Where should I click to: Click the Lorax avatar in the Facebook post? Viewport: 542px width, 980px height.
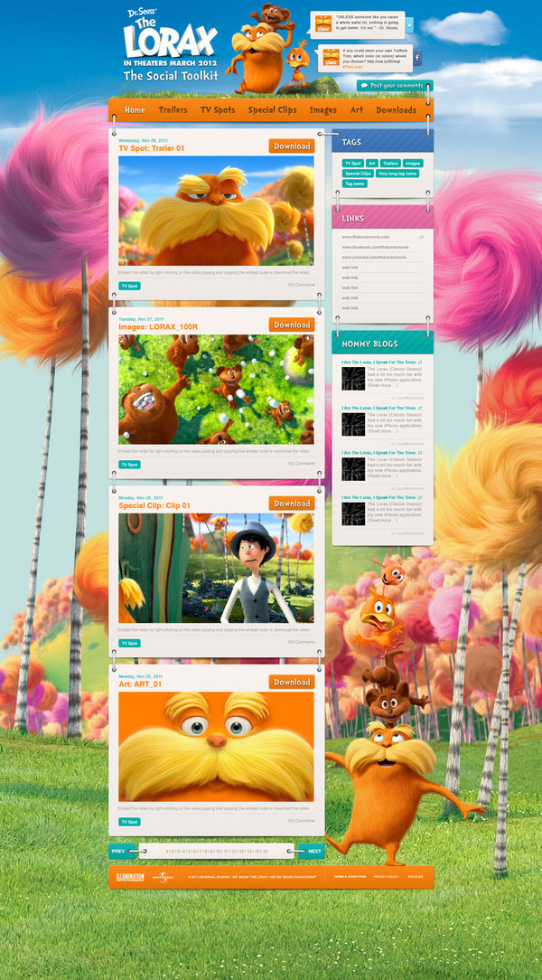point(332,58)
